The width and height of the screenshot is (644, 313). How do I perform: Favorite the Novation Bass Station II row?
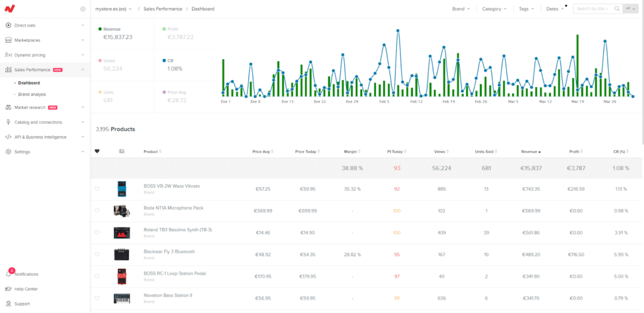tap(97, 298)
